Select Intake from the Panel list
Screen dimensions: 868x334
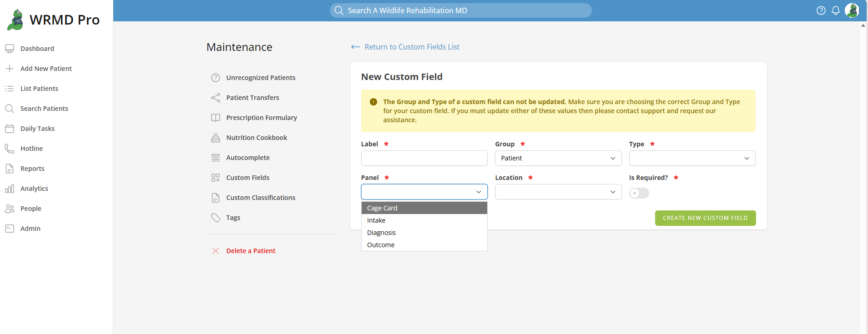[x=376, y=220]
